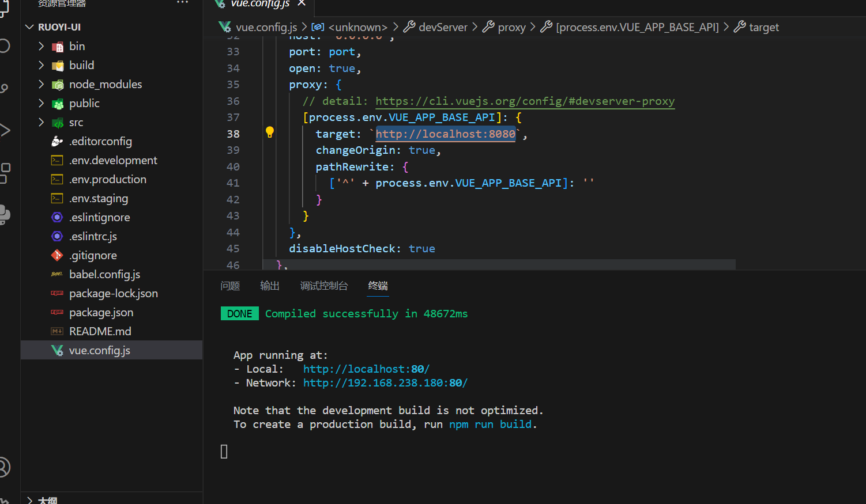Click the package-lock.json npm icon
The width and height of the screenshot is (866, 504).
point(57,293)
